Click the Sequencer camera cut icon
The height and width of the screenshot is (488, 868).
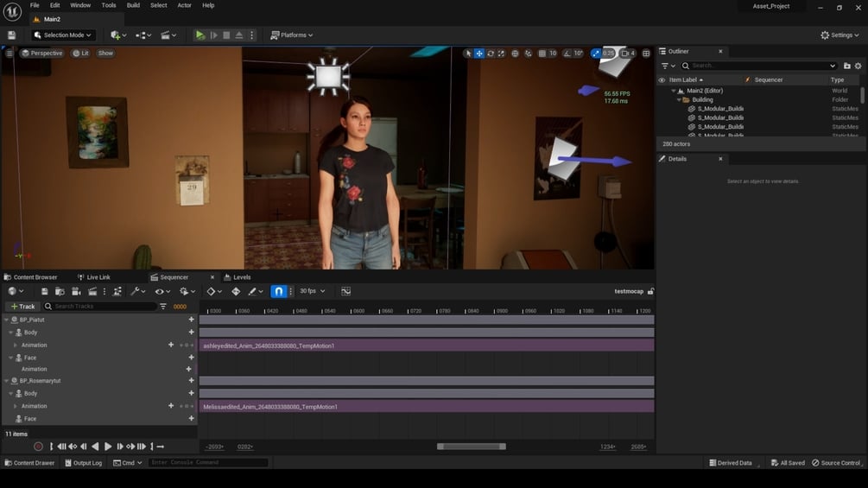76,291
